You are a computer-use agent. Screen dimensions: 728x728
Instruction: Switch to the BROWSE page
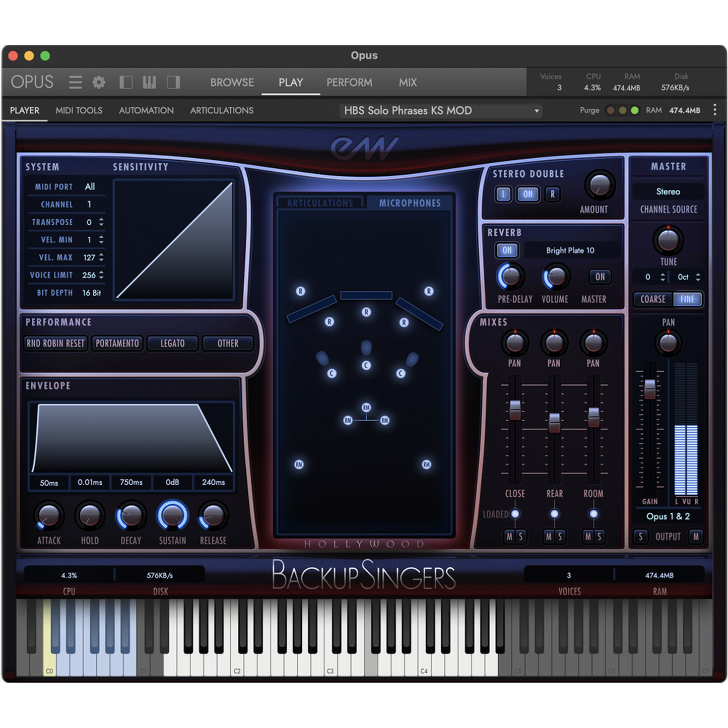[232, 82]
